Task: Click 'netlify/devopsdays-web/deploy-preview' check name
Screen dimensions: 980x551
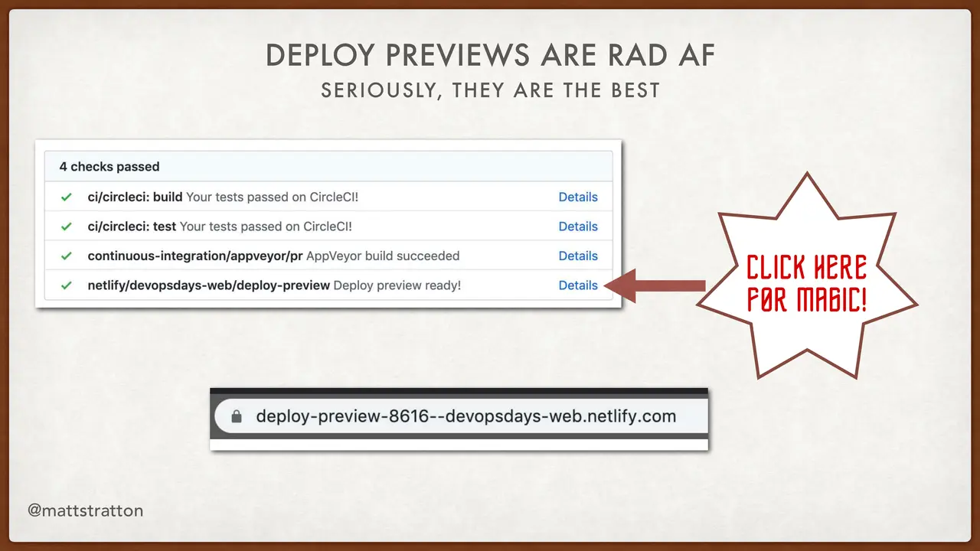Action: [x=208, y=285]
